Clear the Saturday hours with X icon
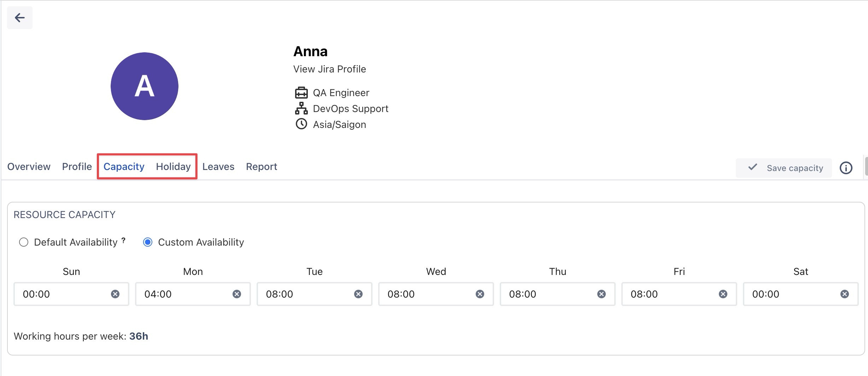The image size is (868, 376). click(x=844, y=294)
